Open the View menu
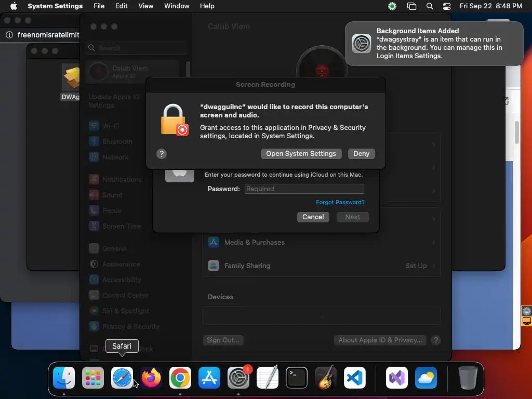532x399 pixels. coord(146,6)
